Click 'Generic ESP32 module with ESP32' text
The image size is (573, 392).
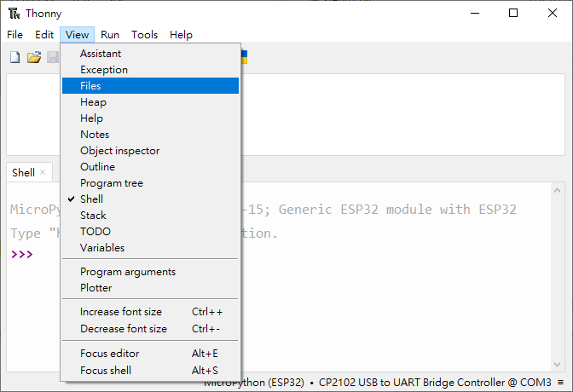(x=397, y=210)
